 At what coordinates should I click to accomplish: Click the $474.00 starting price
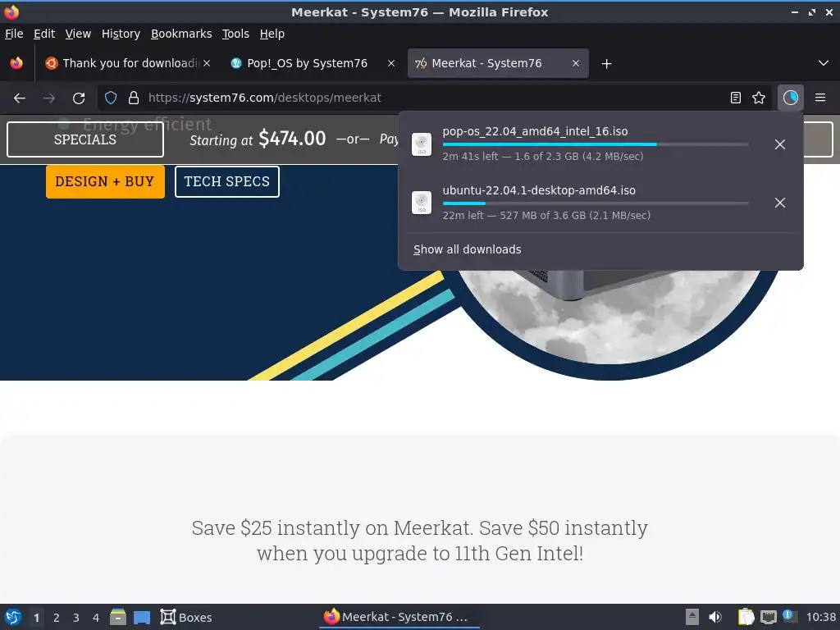292,139
